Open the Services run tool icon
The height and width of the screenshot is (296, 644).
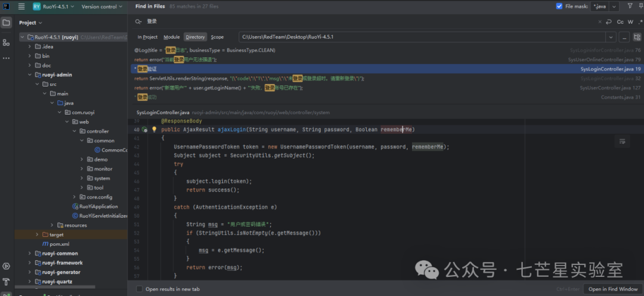coord(6,266)
